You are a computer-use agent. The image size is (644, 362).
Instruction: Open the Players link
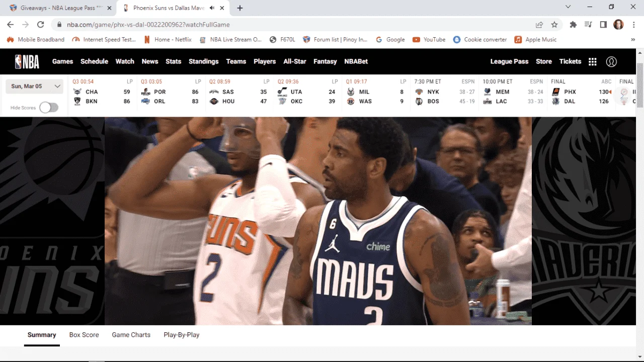coord(265,61)
